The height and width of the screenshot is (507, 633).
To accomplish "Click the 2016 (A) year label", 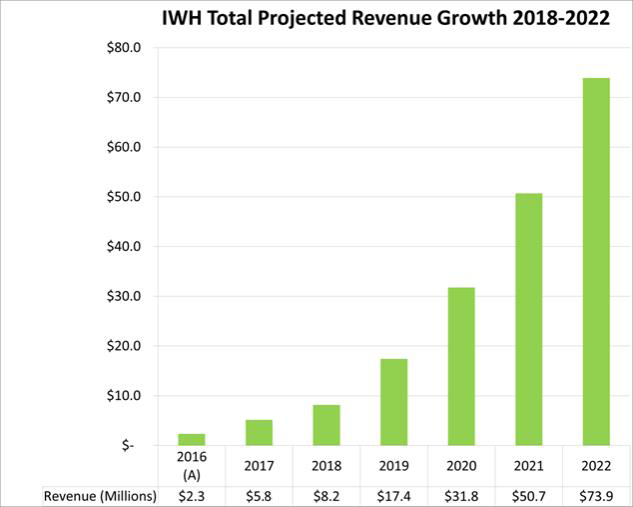I will click(x=192, y=465).
